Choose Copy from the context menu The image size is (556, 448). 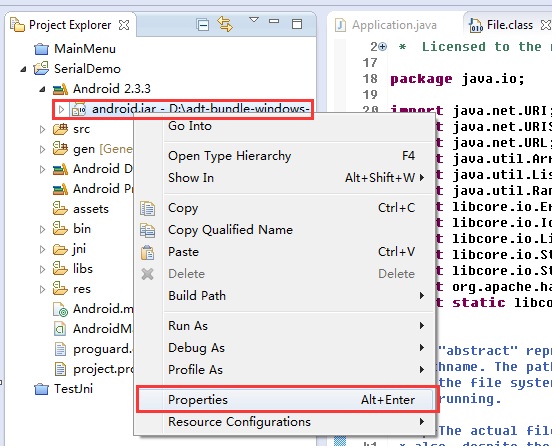pos(285,208)
